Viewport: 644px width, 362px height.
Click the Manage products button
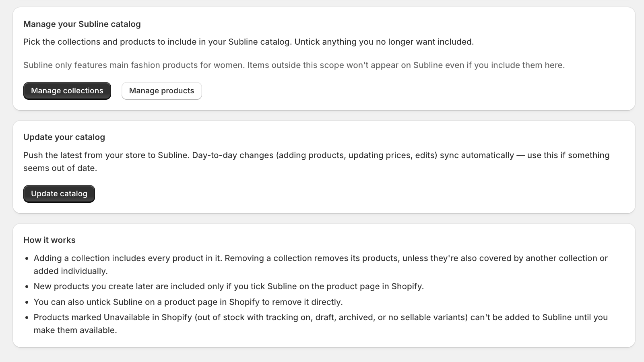coord(161,91)
